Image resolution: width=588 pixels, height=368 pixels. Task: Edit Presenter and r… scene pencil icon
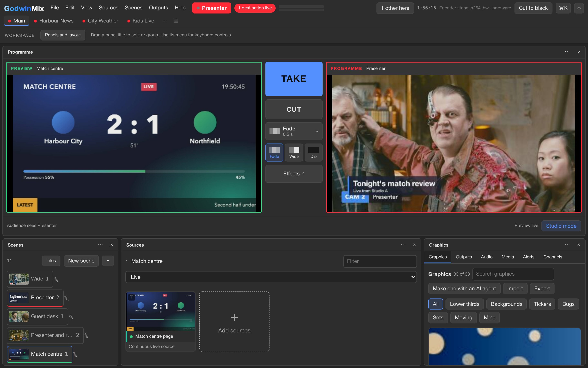86,336
